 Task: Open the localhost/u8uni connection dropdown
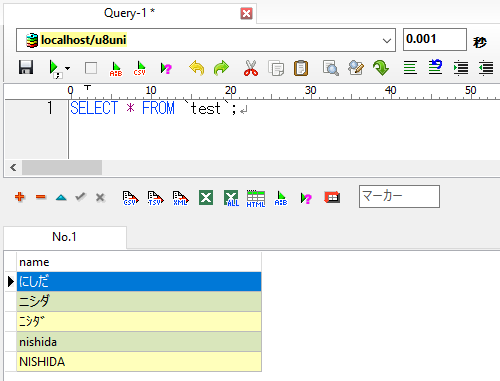point(387,40)
